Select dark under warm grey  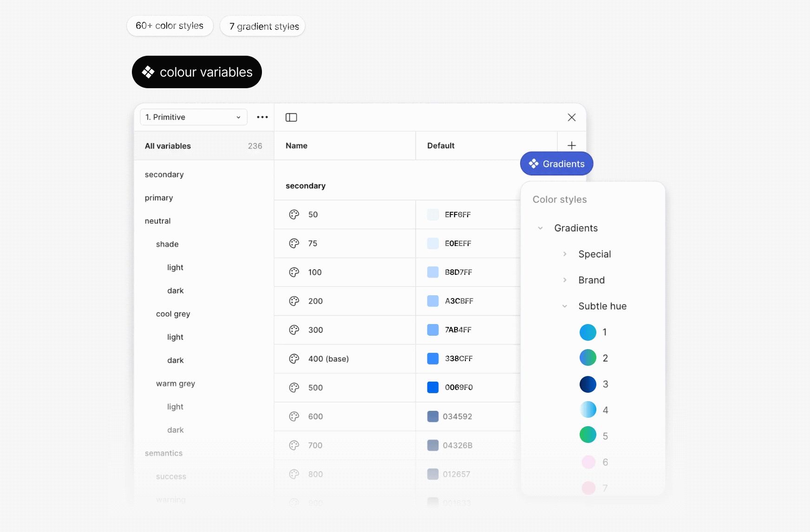(176, 430)
